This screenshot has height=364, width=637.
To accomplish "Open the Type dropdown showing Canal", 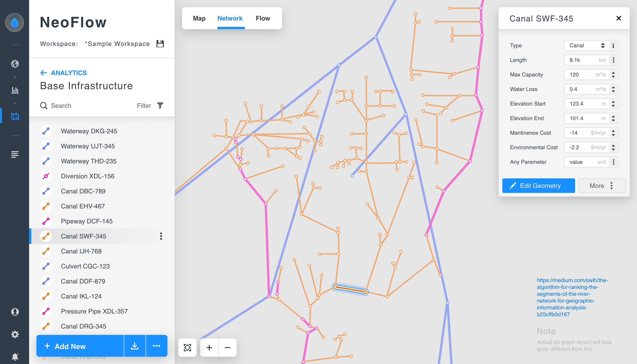I will click(x=586, y=45).
